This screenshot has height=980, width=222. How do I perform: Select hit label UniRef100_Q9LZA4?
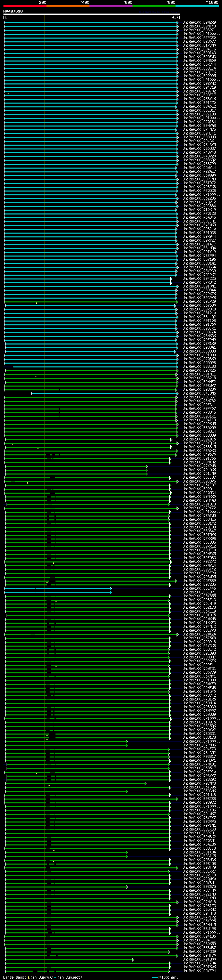pyautogui.click(x=199, y=963)
